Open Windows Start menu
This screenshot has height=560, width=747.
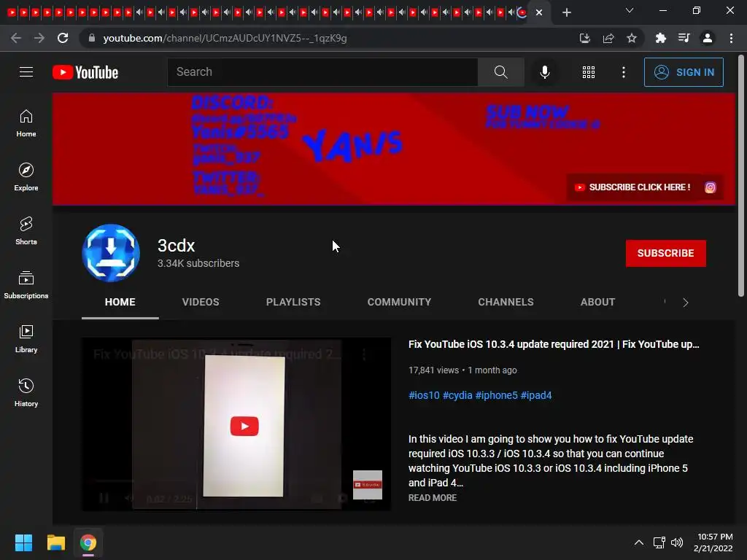(23, 542)
